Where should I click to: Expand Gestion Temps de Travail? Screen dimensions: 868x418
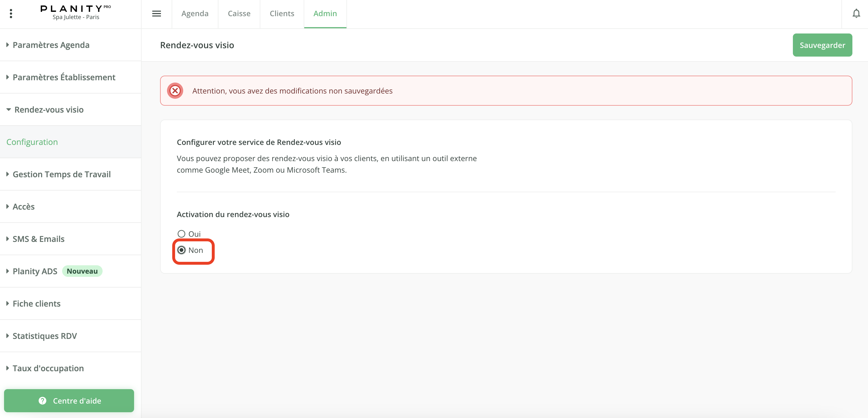(x=61, y=174)
